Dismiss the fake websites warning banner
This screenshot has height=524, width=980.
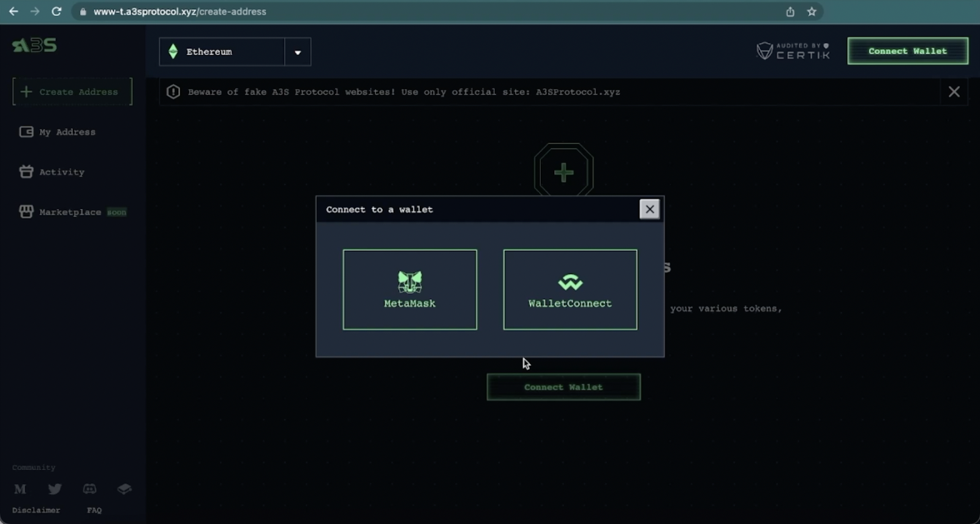[954, 92]
